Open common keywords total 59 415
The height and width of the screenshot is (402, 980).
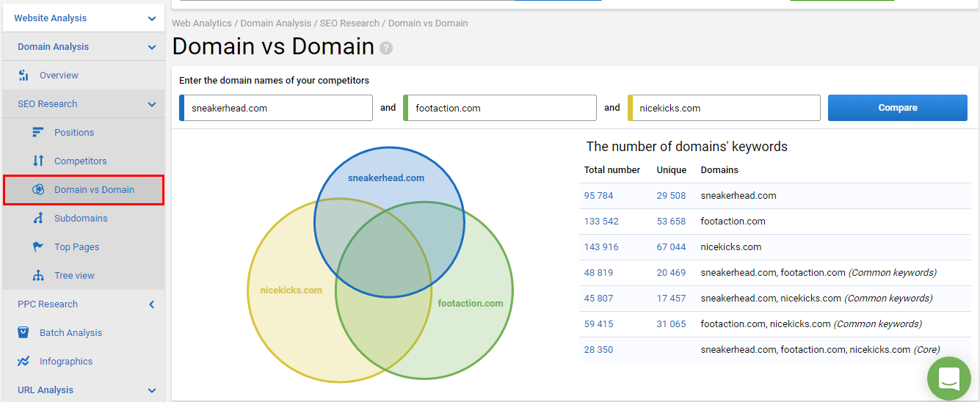pyautogui.click(x=598, y=324)
